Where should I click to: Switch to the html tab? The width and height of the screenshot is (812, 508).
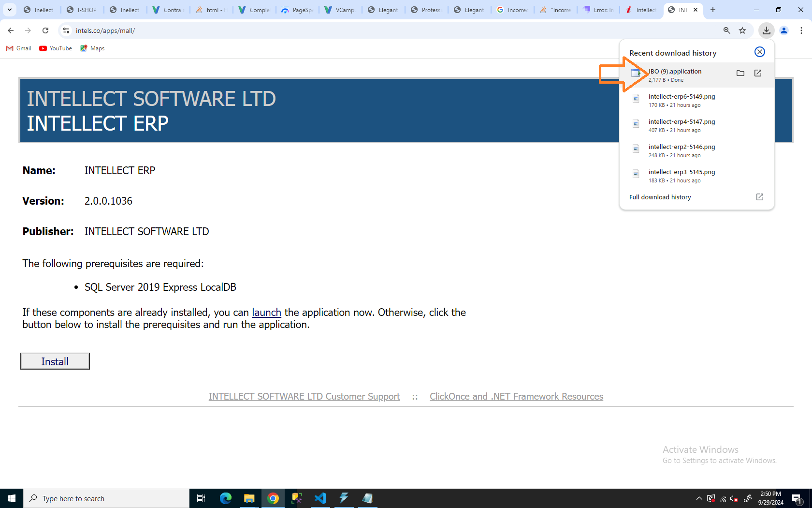point(211,10)
